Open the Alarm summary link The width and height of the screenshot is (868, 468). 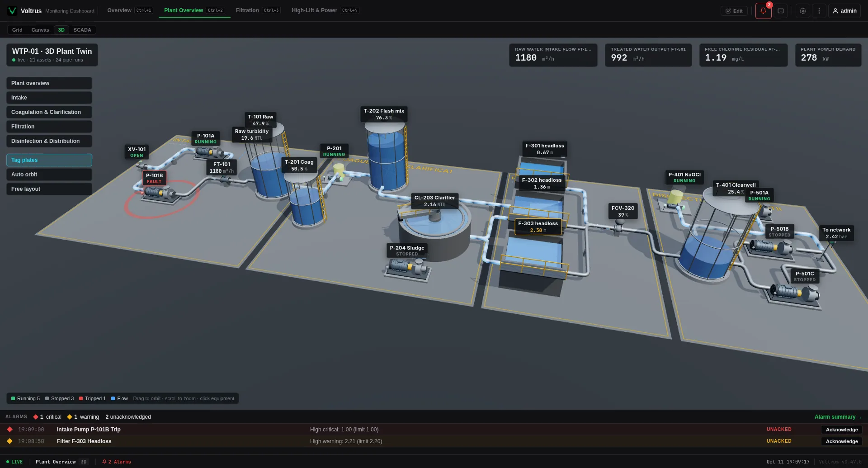838,417
